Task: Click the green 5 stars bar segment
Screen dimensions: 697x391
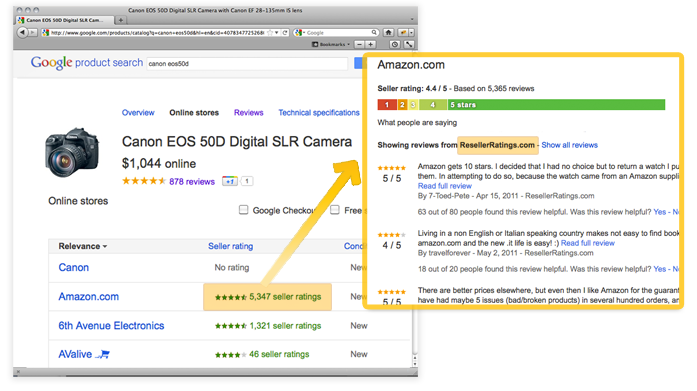Action: pyautogui.click(x=557, y=104)
